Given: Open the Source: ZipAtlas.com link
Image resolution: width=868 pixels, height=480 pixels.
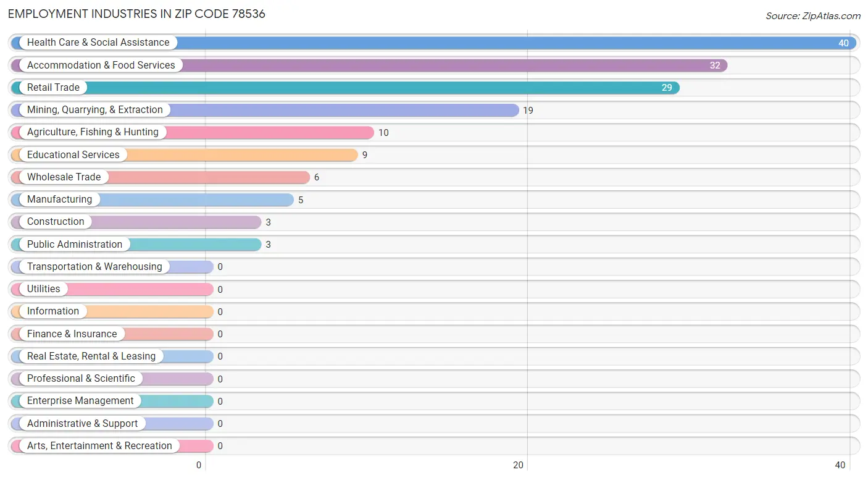Looking at the screenshot, I should tap(813, 16).
